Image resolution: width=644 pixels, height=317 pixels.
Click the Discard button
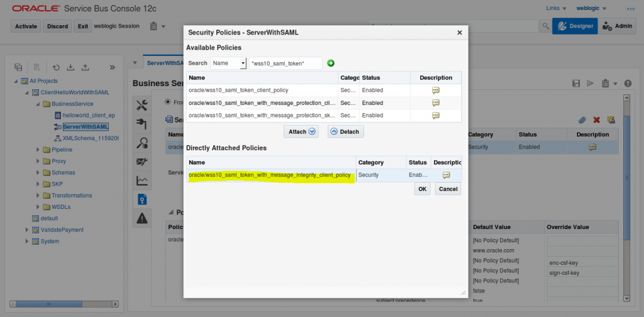[57, 26]
